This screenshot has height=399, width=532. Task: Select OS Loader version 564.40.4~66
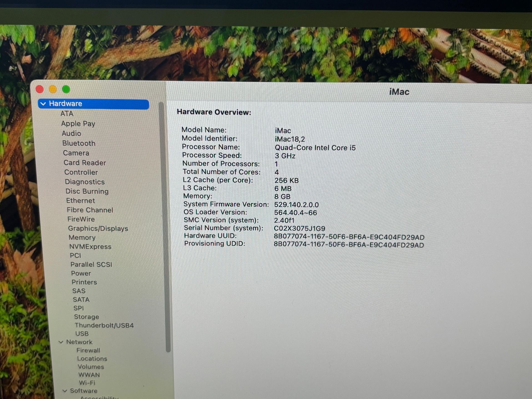pyautogui.click(x=295, y=213)
